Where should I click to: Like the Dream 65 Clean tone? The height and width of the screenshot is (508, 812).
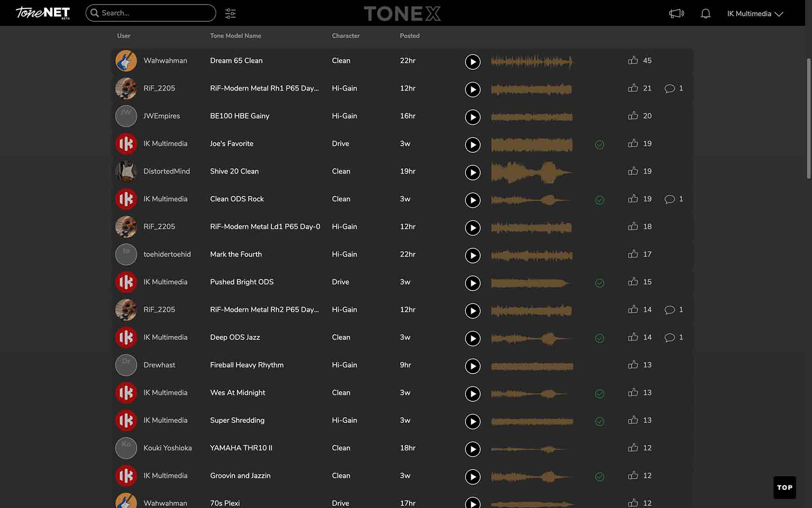633,60
